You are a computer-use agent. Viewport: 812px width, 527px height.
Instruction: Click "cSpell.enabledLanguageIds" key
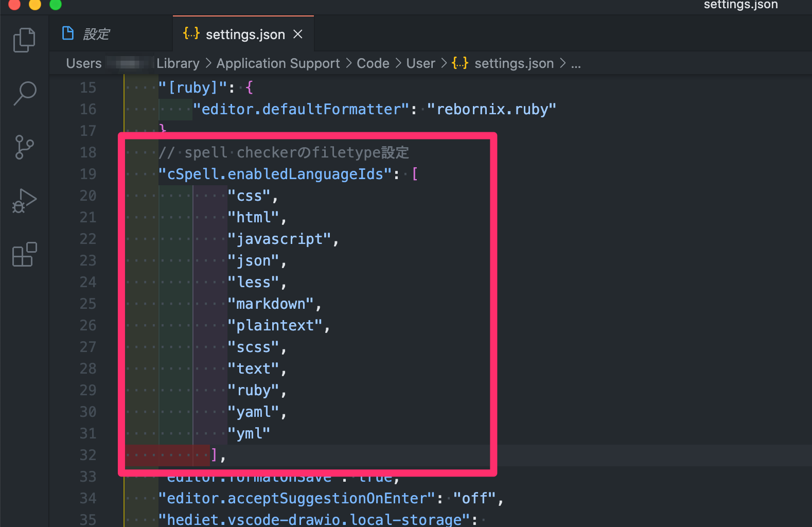pyautogui.click(x=275, y=174)
